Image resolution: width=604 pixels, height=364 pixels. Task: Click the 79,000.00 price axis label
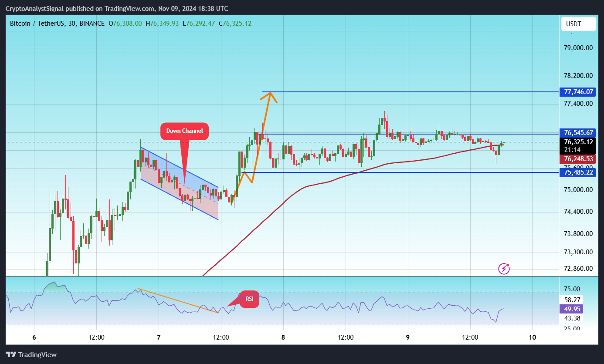pyautogui.click(x=578, y=48)
